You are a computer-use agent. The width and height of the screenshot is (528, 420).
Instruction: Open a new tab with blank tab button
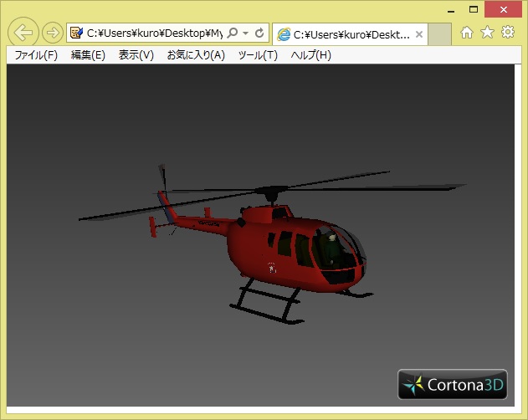click(440, 34)
